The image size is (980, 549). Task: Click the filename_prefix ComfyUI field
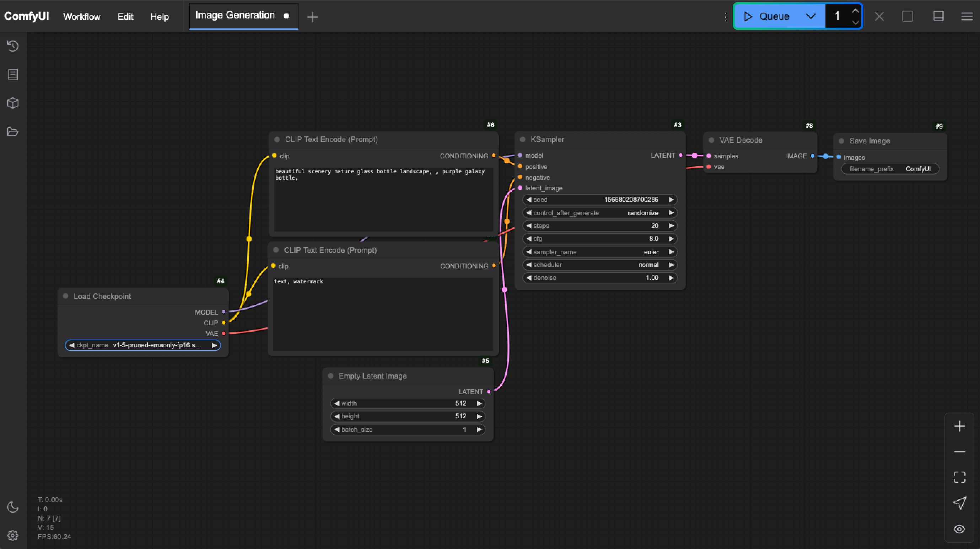(889, 169)
